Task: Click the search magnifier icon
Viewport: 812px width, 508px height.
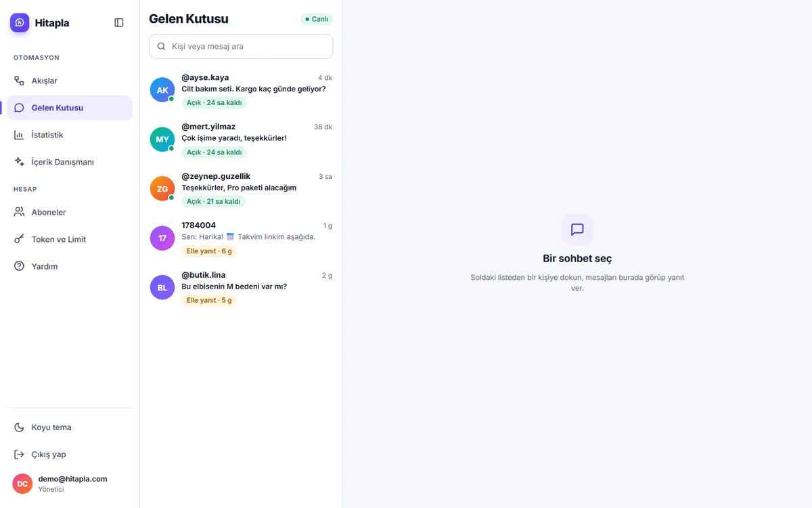Action: [161, 47]
